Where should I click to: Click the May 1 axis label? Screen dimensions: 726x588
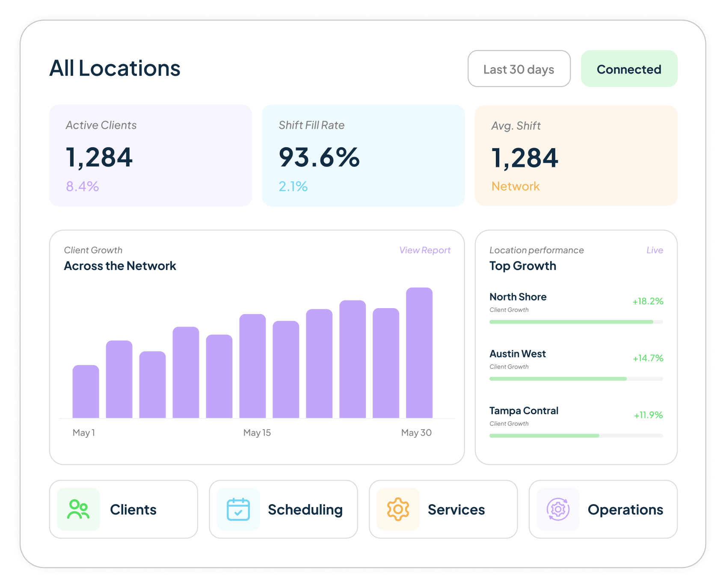click(x=84, y=433)
